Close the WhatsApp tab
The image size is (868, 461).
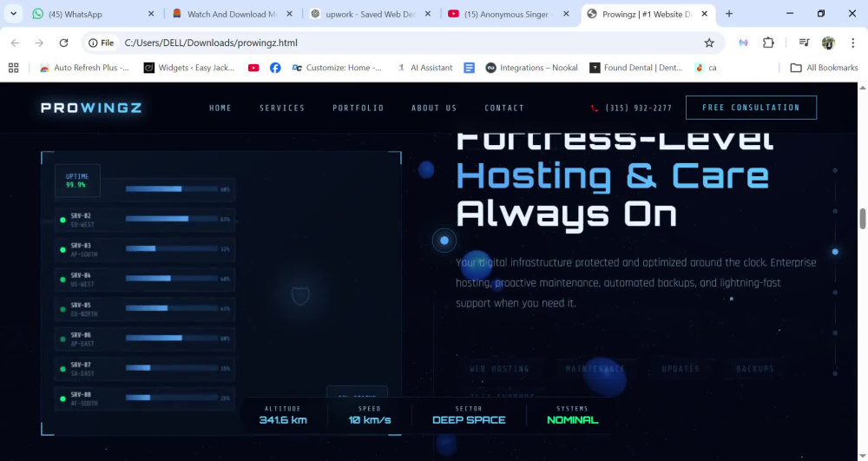tap(150, 14)
